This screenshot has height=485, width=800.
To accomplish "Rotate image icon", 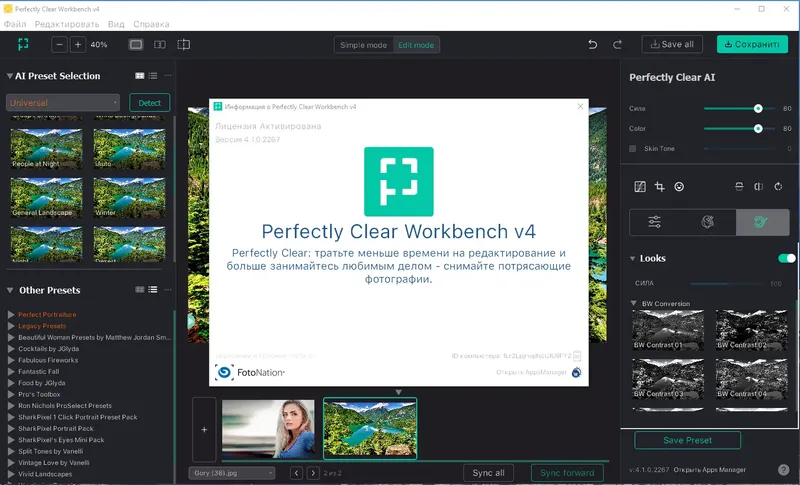I will coord(778,187).
